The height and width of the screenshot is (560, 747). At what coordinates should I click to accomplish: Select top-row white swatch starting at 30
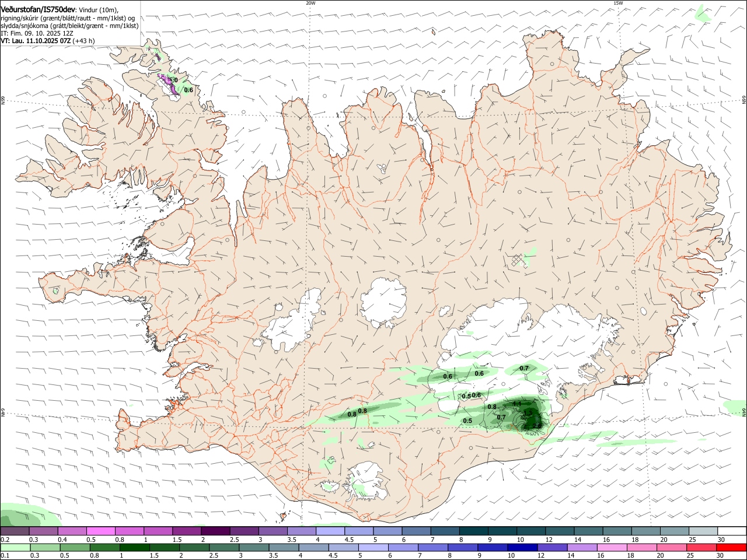732,531
